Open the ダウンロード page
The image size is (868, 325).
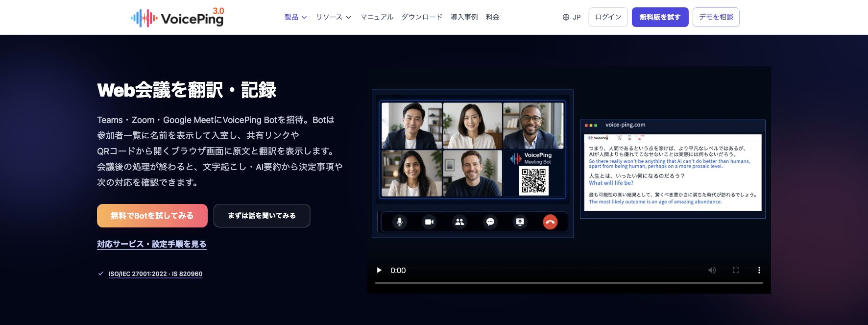click(x=422, y=17)
